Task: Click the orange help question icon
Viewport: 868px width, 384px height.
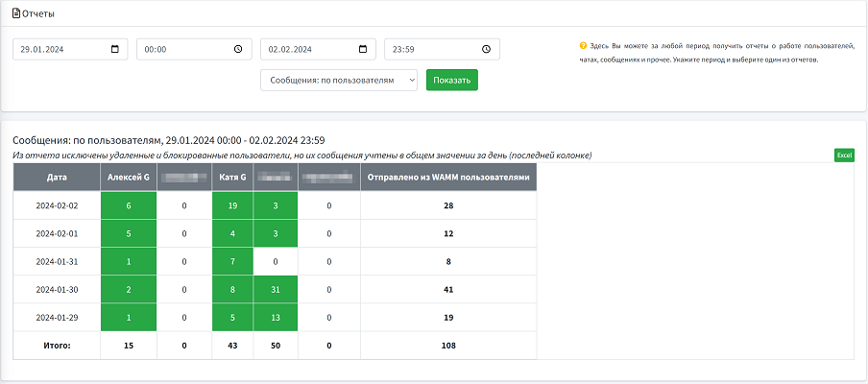Action: (x=583, y=46)
